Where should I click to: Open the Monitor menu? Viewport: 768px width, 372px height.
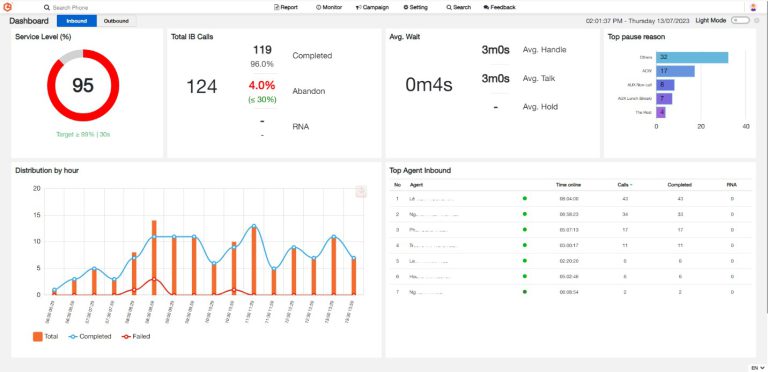[329, 7]
